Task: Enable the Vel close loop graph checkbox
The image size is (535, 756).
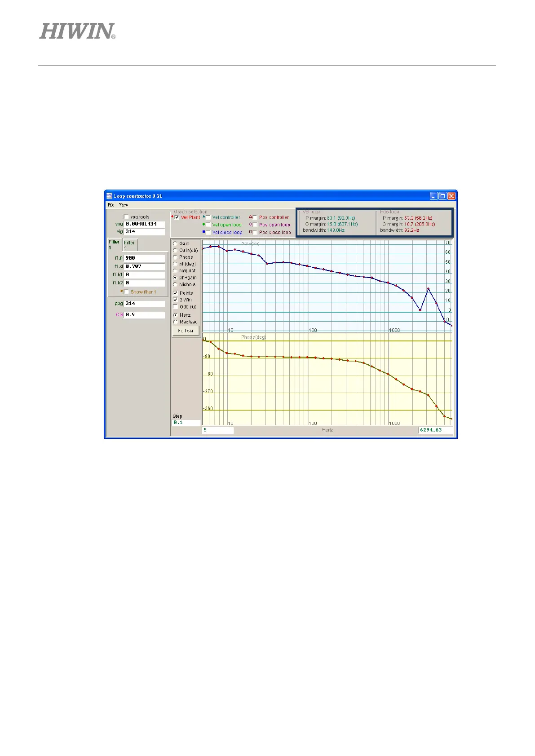Action: click(x=208, y=233)
